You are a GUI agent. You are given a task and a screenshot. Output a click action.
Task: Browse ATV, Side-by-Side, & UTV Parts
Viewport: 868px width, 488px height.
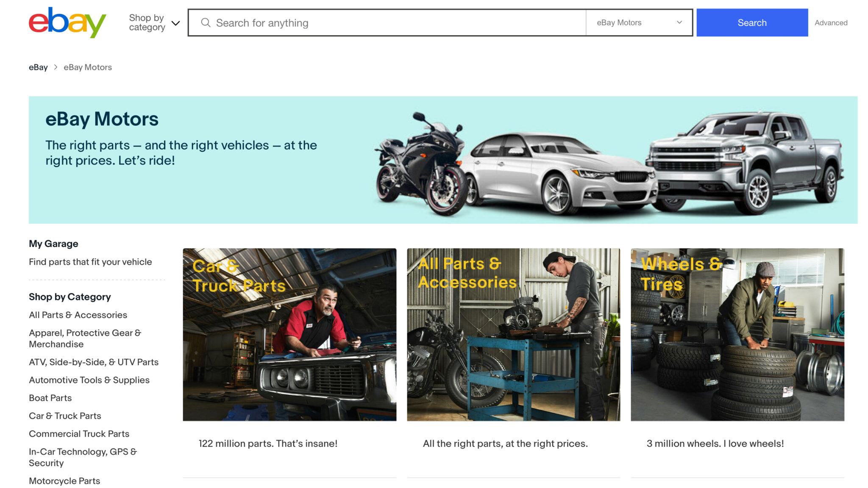[x=93, y=362]
